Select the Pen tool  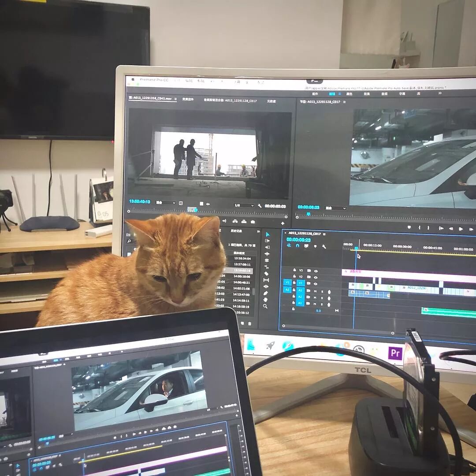[x=266, y=293]
